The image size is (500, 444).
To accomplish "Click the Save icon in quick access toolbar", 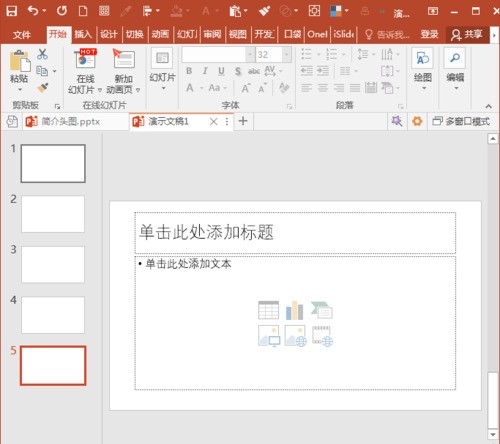I will click(x=11, y=11).
